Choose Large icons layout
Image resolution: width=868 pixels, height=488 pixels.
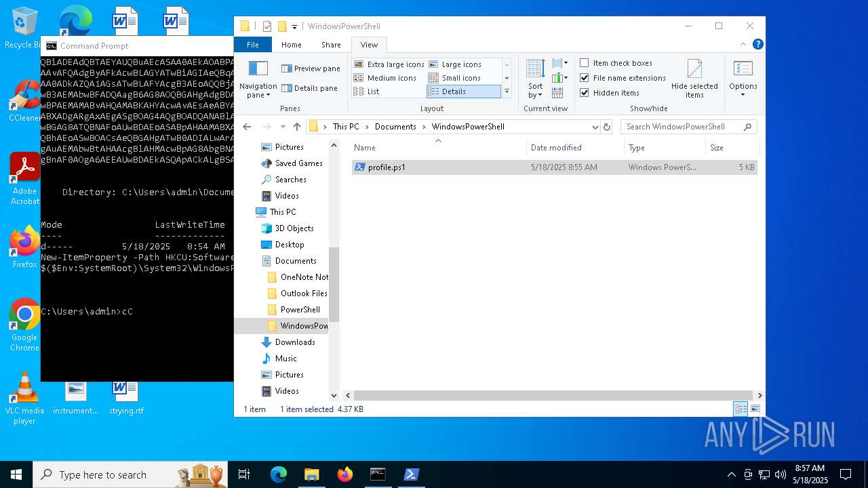click(455, 64)
